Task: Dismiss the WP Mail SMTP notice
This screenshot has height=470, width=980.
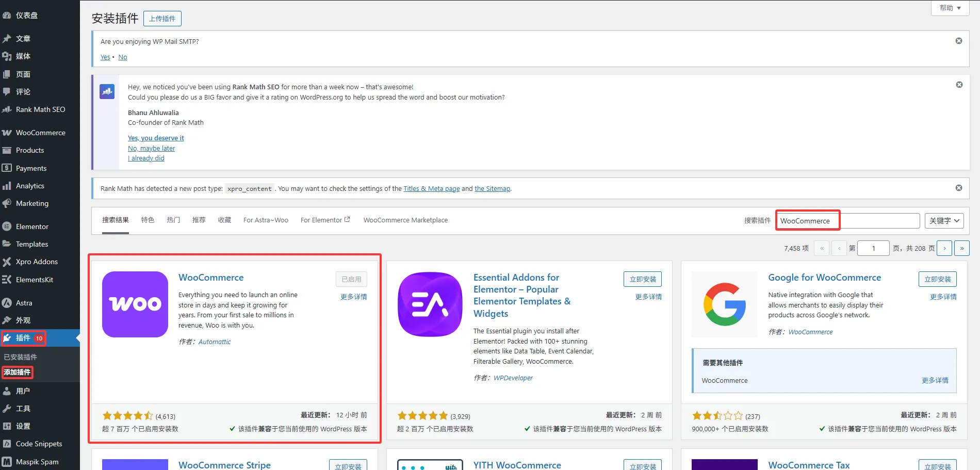Action: click(958, 41)
